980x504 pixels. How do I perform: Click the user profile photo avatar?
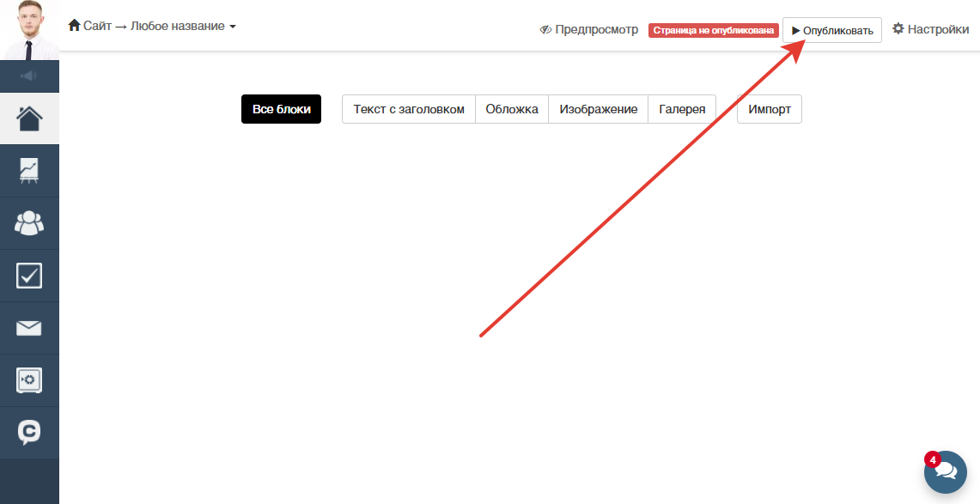pos(29,30)
